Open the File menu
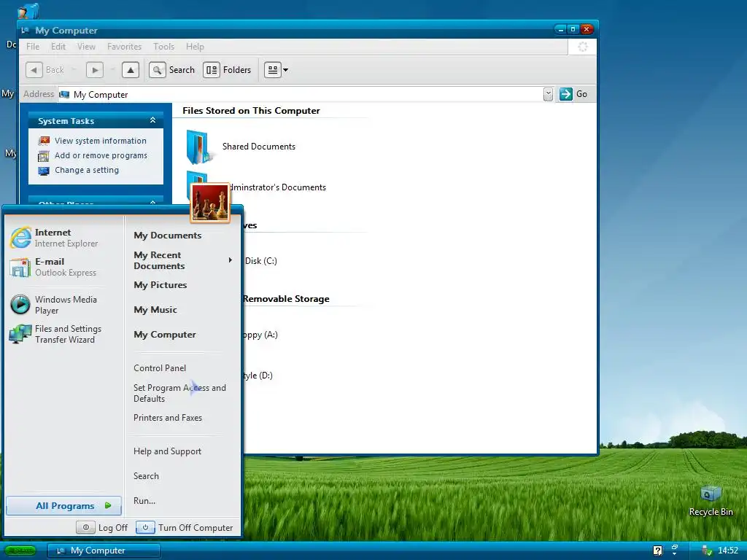The image size is (747, 560). pos(33,47)
